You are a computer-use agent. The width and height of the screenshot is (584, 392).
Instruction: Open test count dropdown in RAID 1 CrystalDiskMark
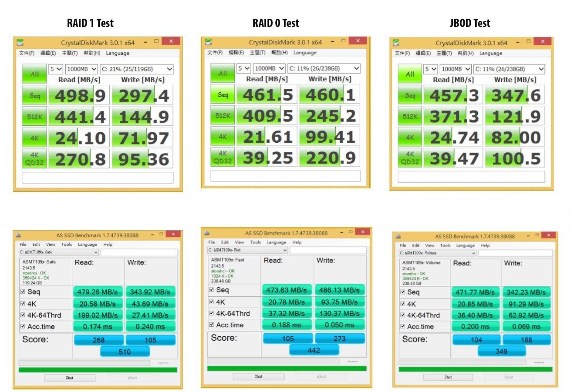[56, 69]
